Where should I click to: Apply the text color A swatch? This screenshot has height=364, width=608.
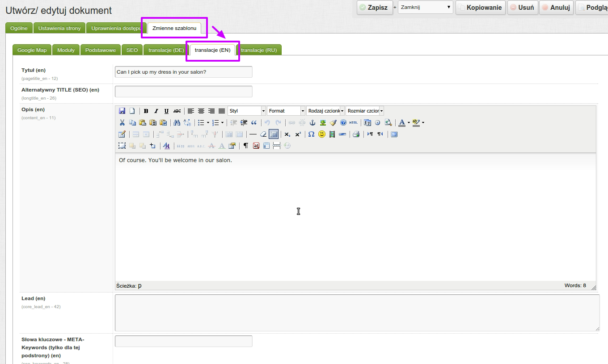pyautogui.click(x=402, y=122)
